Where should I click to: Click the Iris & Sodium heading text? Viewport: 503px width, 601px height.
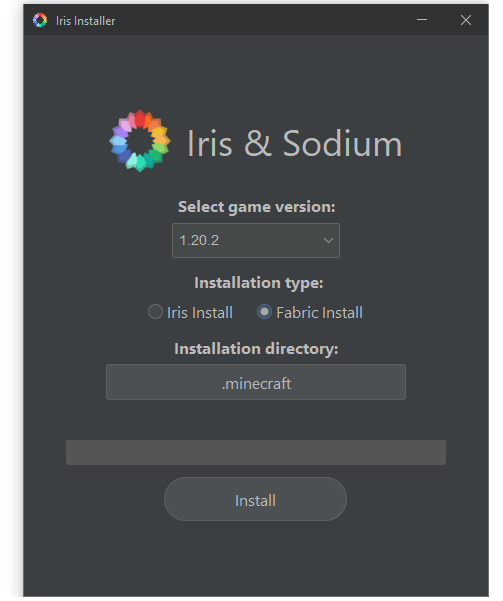pyautogui.click(x=294, y=143)
